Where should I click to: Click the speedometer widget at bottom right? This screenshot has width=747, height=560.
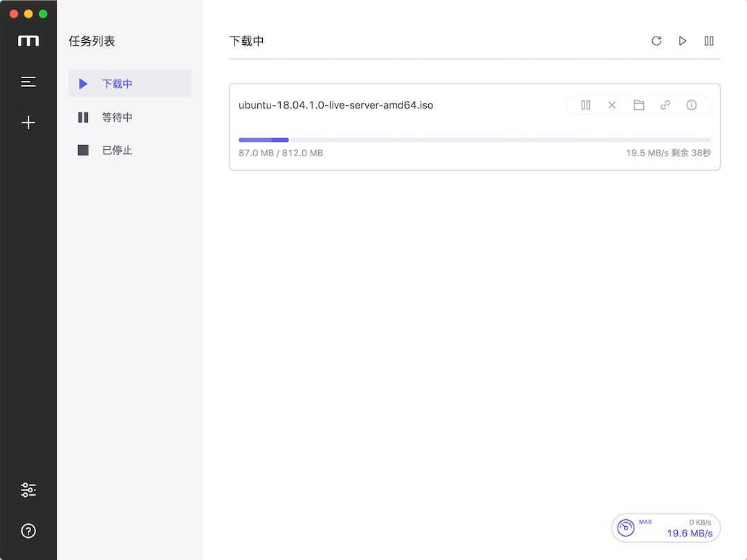pyautogui.click(x=665, y=528)
